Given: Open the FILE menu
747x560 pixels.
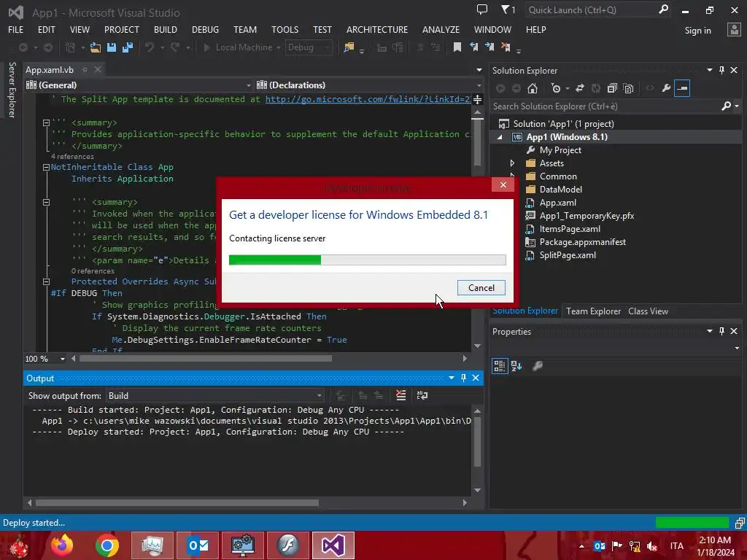Looking at the screenshot, I should point(16,29).
